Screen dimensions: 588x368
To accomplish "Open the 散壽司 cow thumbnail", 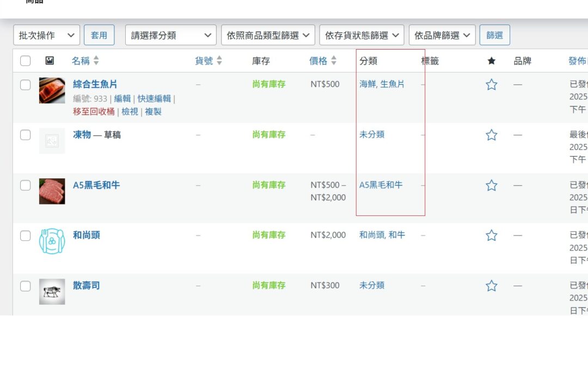I will pyautogui.click(x=52, y=292).
